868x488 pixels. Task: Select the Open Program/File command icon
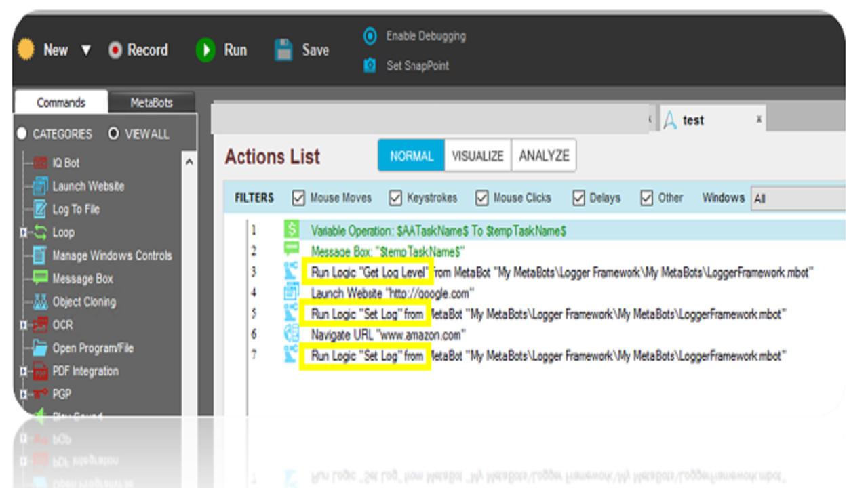pyautogui.click(x=41, y=348)
